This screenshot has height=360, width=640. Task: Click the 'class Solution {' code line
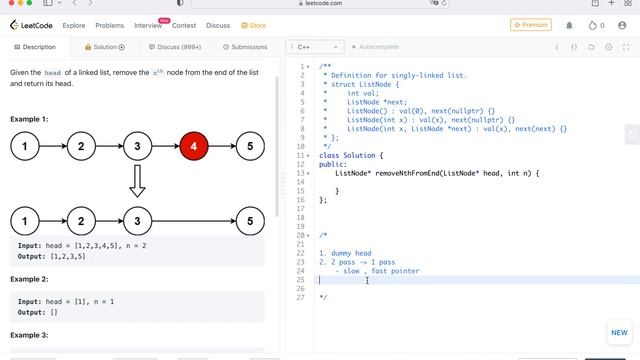351,156
